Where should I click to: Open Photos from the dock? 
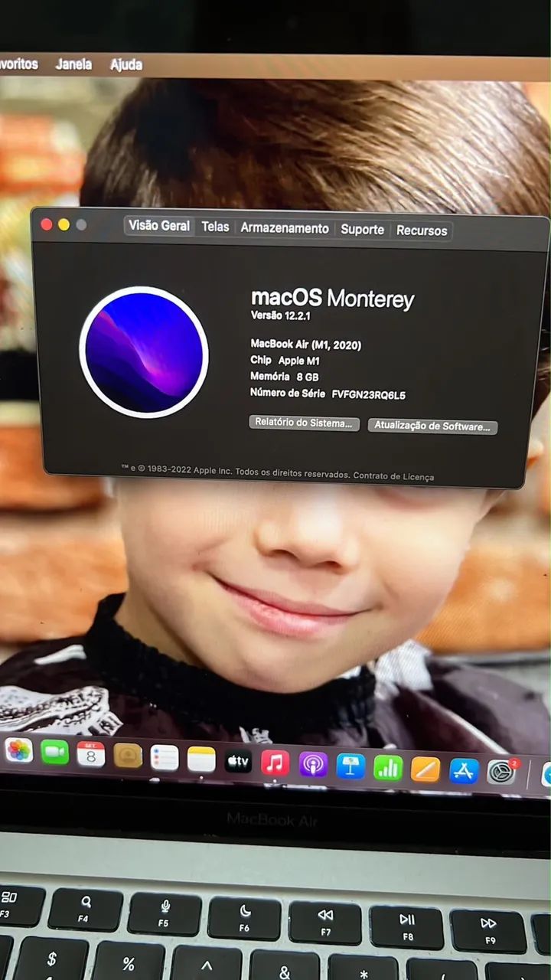[18, 750]
